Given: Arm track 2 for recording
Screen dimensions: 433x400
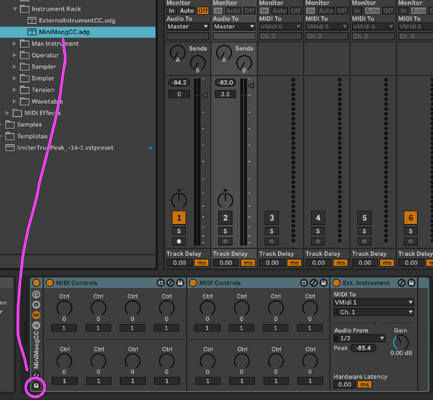Looking at the screenshot, I should [225, 241].
